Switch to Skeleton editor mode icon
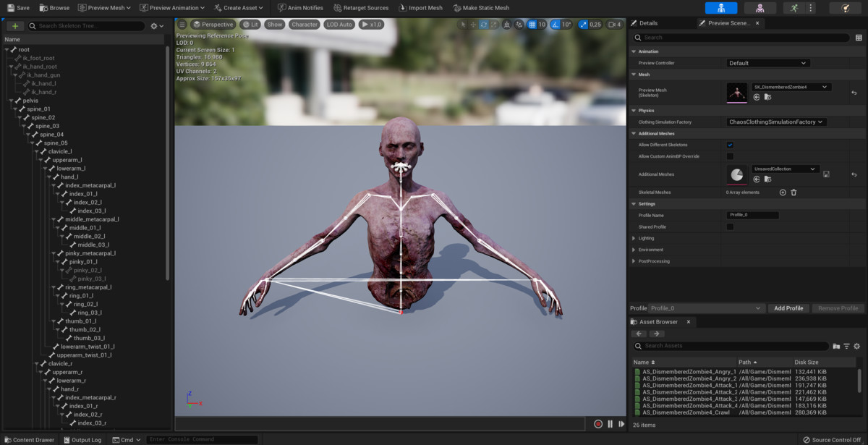 [x=720, y=8]
